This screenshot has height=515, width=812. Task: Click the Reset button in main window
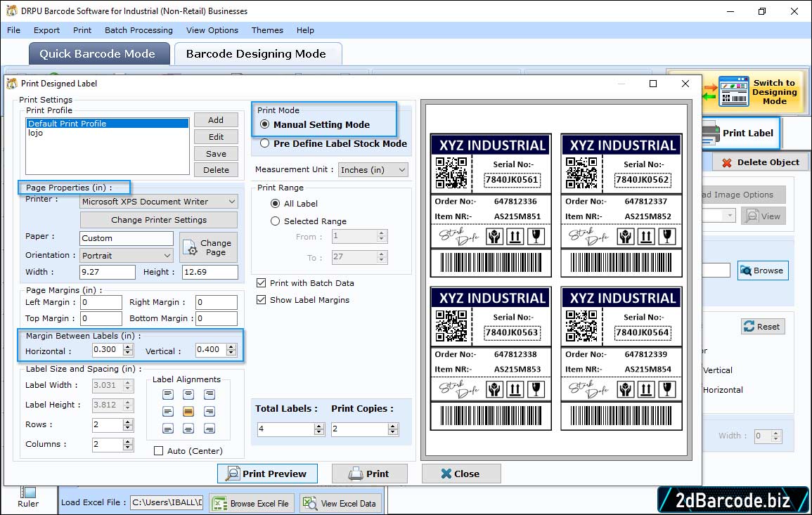(x=762, y=327)
